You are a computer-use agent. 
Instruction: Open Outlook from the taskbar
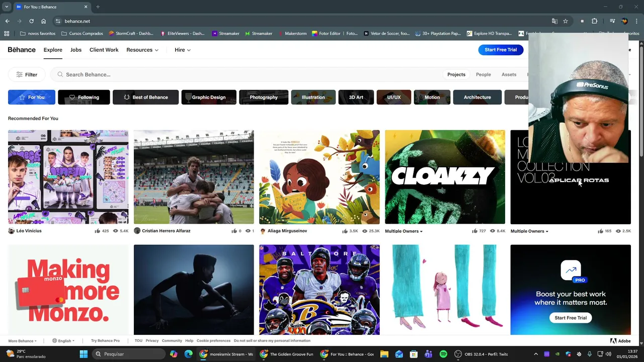click(x=399, y=354)
